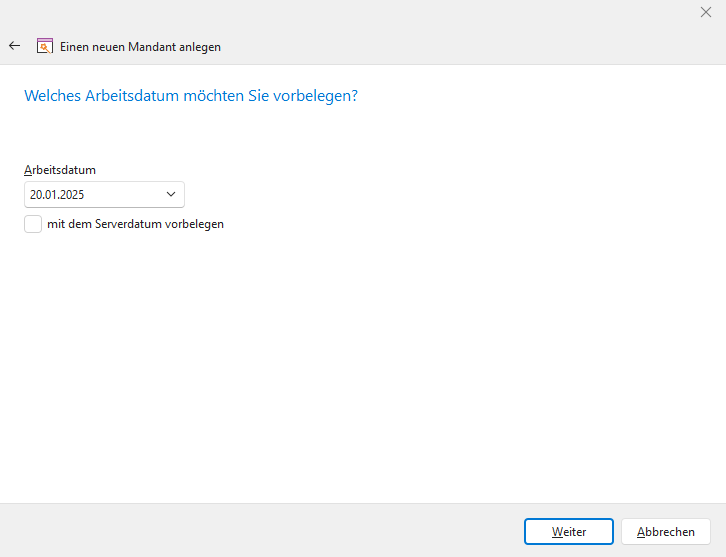Click the wizard icon beside the dialog title
Viewport: 726px width, 557px height.
[44, 46]
